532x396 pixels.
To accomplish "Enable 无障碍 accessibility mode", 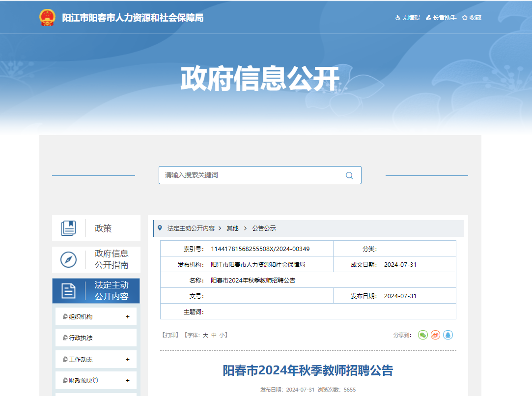I will (407, 18).
